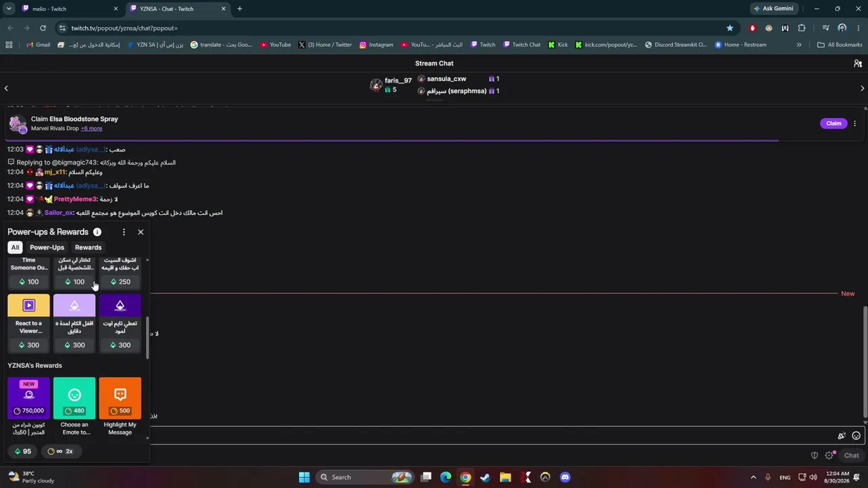Click the chat shield icon
The height and width of the screenshot is (488, 868).
pos(814,455)
